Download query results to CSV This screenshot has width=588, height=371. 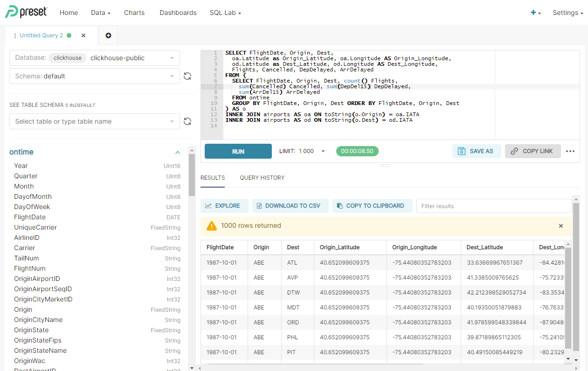[x=290, y=205]
